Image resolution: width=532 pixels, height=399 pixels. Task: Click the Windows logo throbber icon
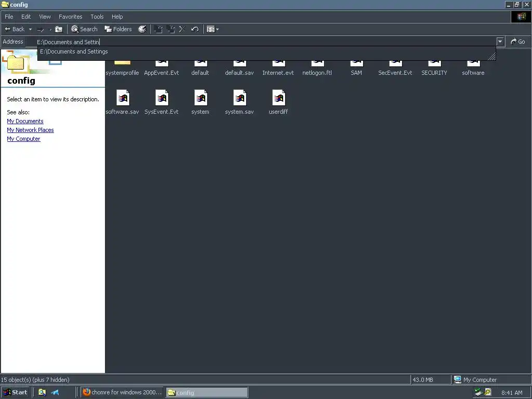click(x=521, y=17)
